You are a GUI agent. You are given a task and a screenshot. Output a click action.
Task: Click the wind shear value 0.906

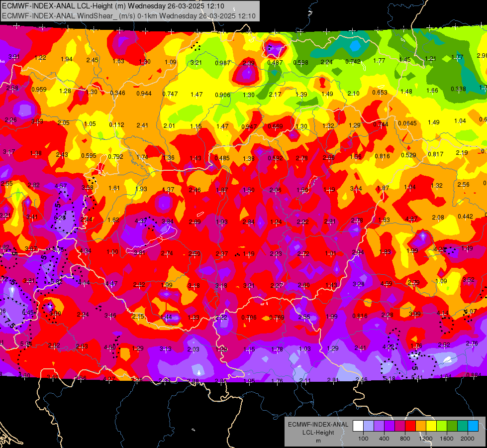tap(222, 95)
